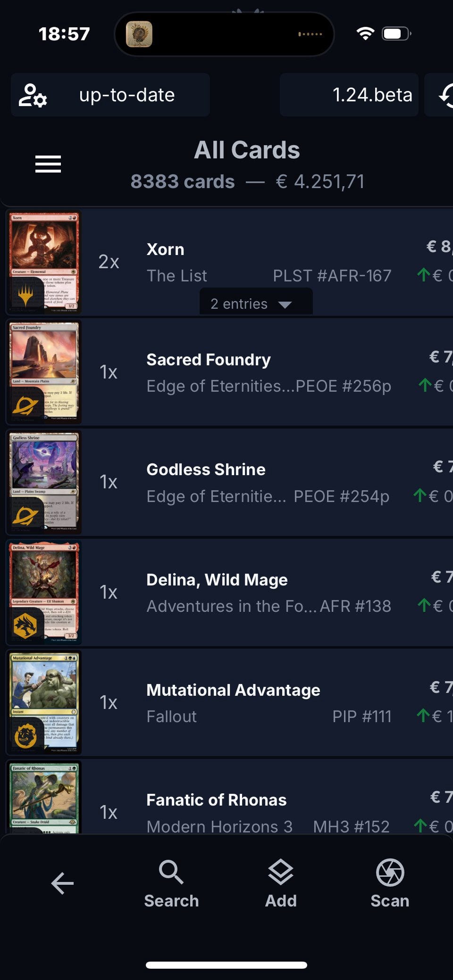The width and height of the screenshot is (453, 980).
Task: Tap the Godless Shrine set symbol icon
Action: tap(25, 517)
